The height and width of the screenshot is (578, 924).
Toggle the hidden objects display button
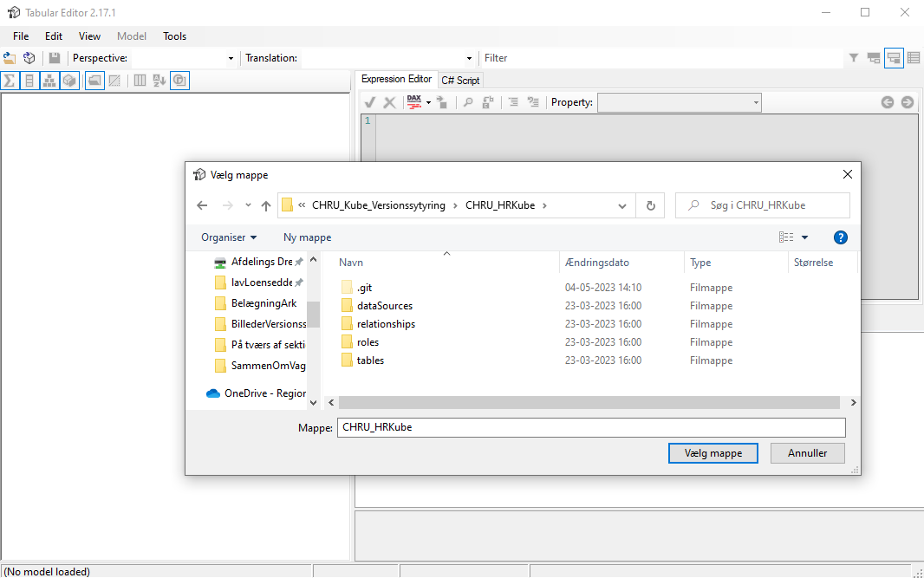(x=115, y=80)
